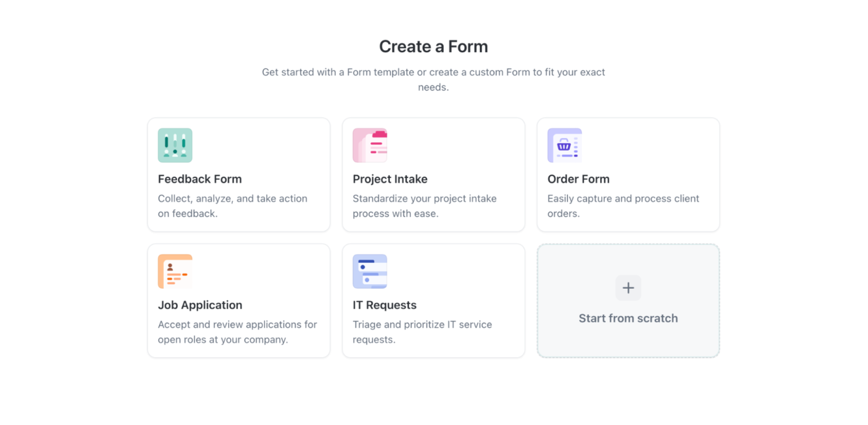Viewport: 868px width, 425px height.
Task: Click the IT Requests title text
Action: [x=384, y=305]
